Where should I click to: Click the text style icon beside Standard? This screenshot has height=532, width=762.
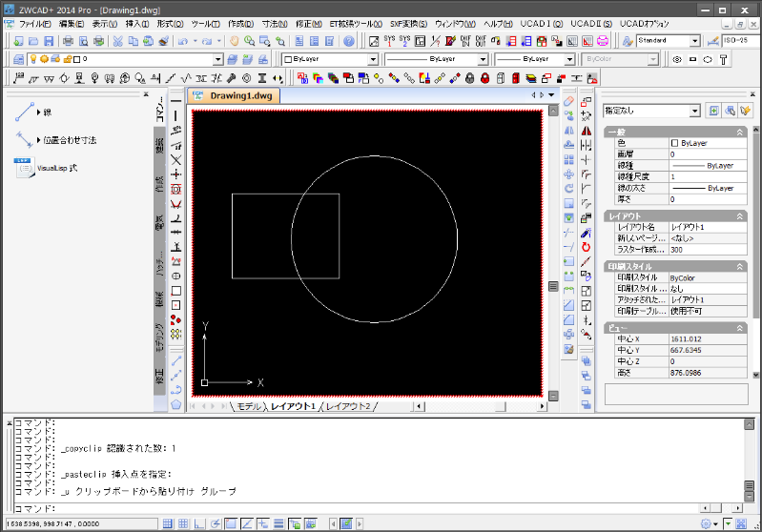pyautogui.click(x=628, y=41)
